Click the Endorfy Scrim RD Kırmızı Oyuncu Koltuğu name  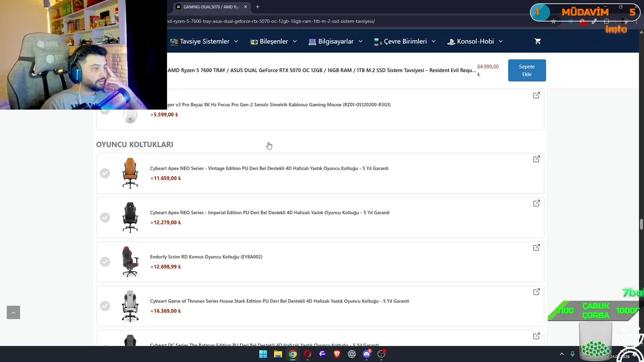click(x=206, y=257)
